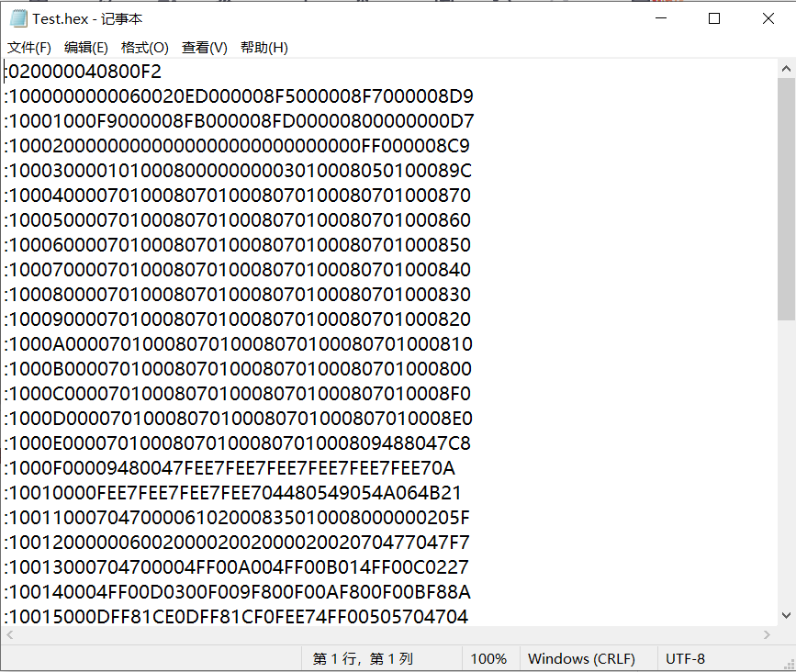Open the 编辑(E) menu

(x=85, y=48)
